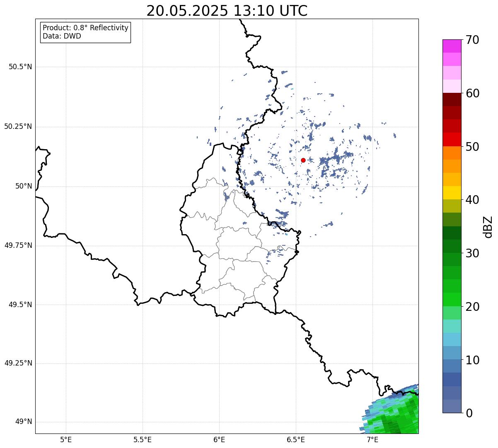Click the title "20.05.2025 13:10 UTC"

pyautogui.click(x=227, y=10)
